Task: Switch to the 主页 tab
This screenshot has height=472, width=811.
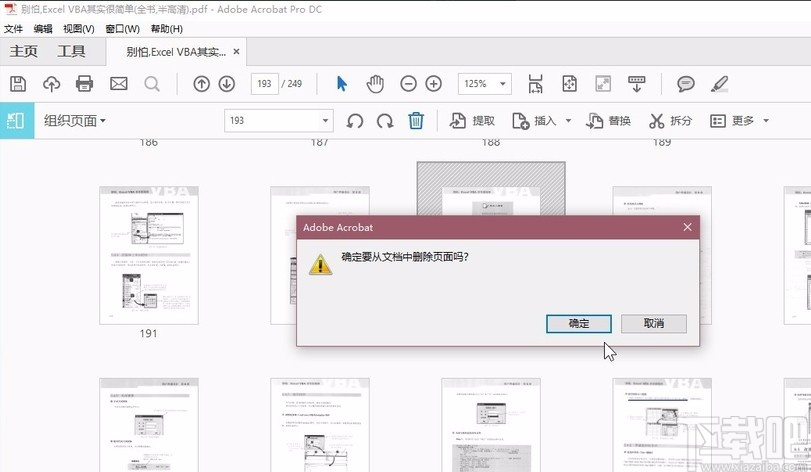Action: pos(24,51)
